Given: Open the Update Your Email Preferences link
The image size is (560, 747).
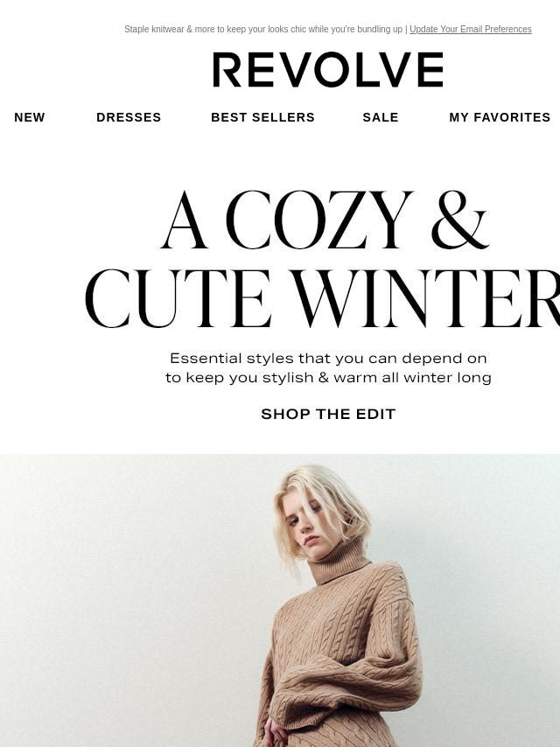Looking at the screenshot, I should point(471,29).
